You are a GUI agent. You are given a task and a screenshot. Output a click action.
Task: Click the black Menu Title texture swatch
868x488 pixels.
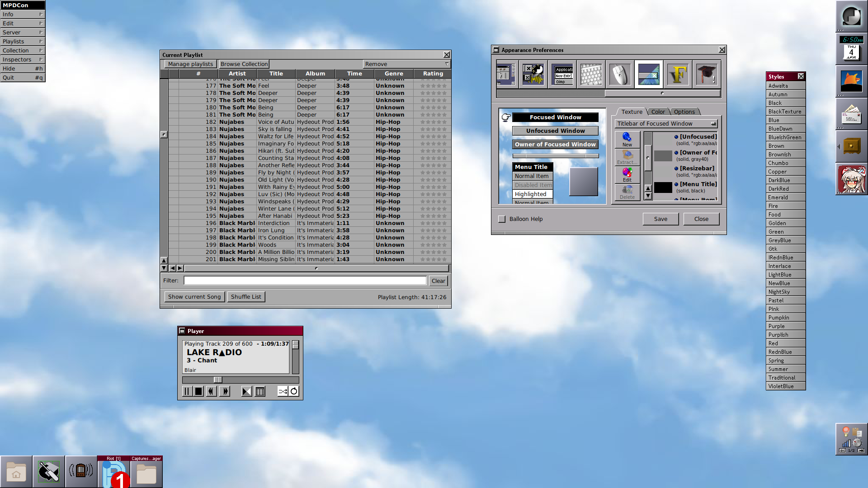click(x=663, y=188)
